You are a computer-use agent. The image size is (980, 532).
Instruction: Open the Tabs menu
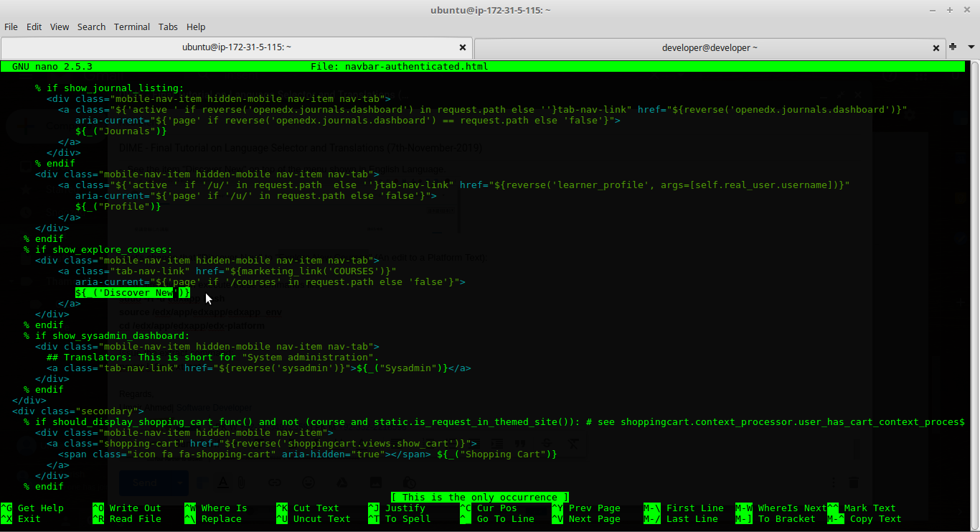tap(168, 27)
